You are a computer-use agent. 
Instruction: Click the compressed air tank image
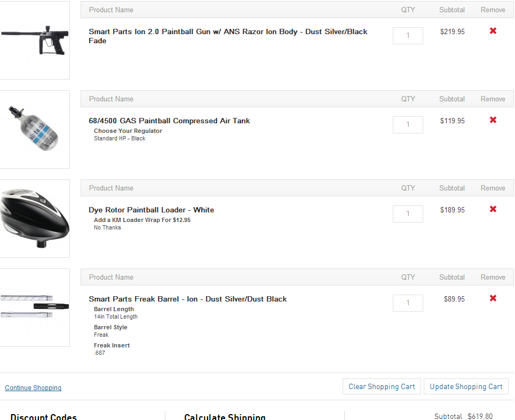(x=34, y=129)
